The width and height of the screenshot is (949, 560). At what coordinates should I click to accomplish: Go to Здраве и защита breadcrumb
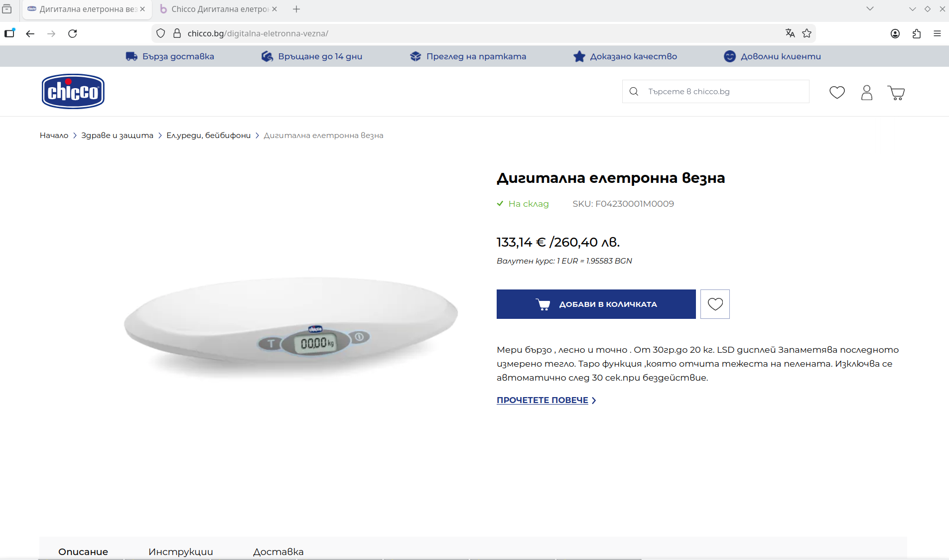(x=118, y=136)
